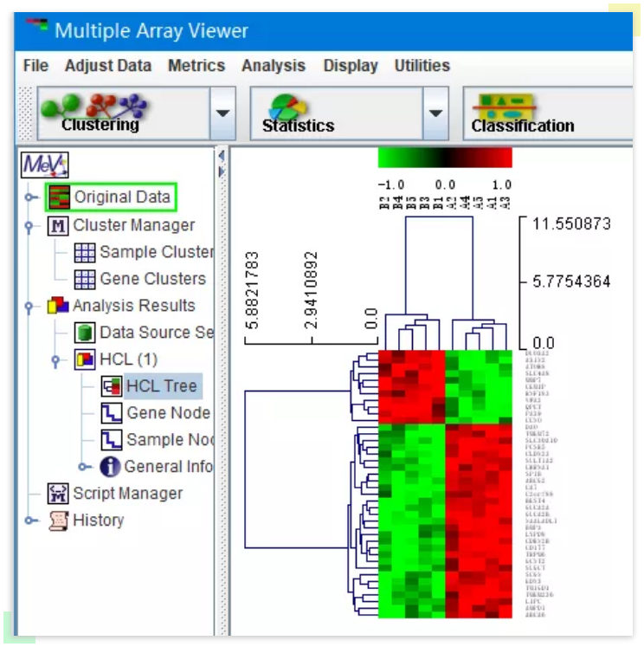Click the History scroll icon

pos(59,521)
